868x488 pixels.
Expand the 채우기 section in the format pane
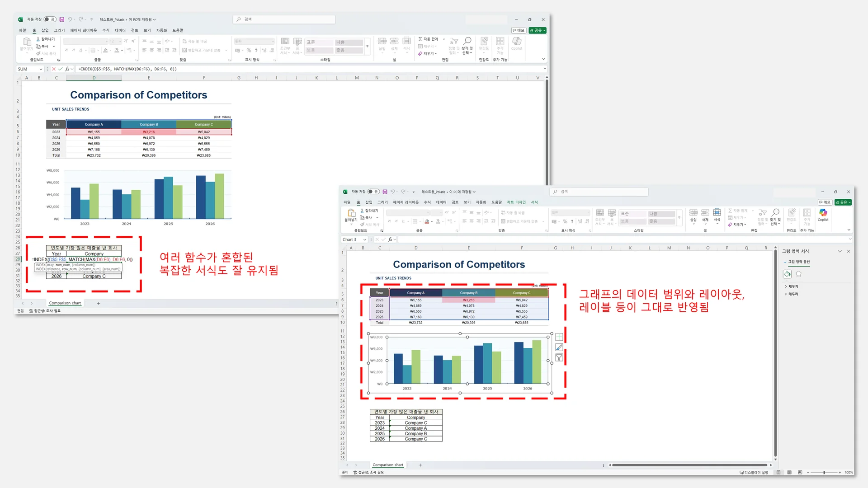coord(793,286)
